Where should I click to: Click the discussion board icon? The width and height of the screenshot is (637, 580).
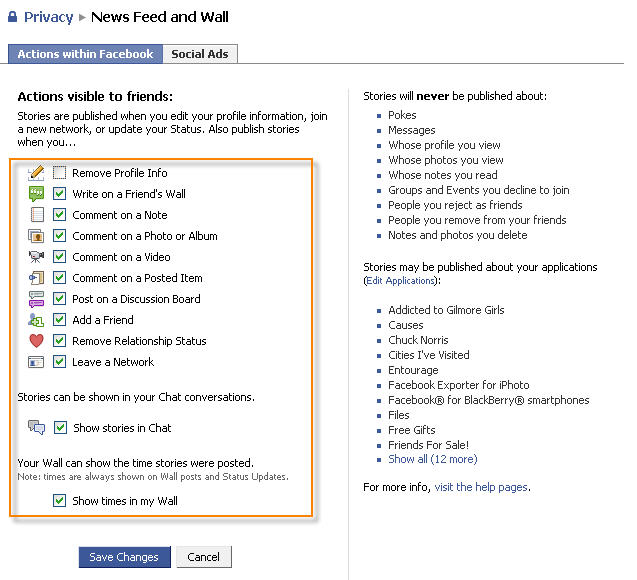pyautogui.click(x=36, y=299)
